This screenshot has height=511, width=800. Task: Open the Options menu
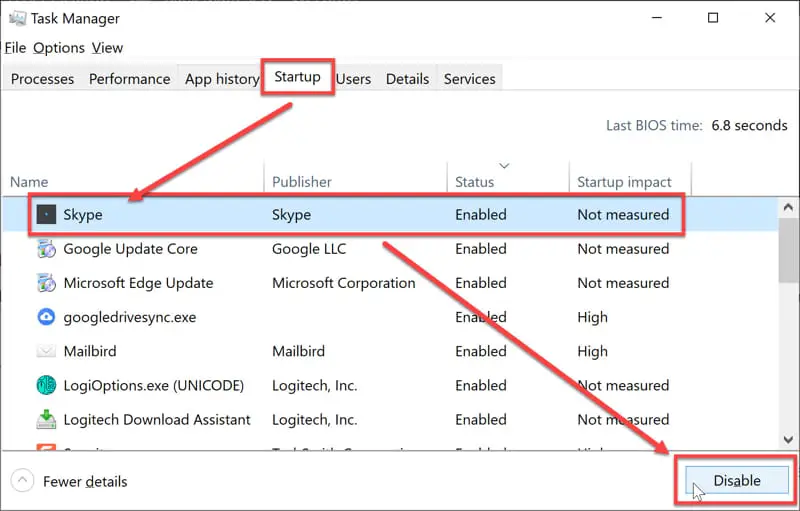click(59, 48)
